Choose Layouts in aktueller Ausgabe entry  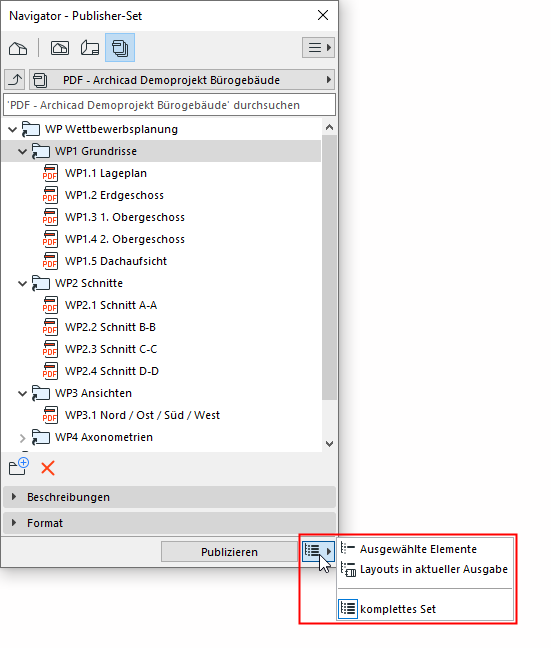(x=426, y=569)
